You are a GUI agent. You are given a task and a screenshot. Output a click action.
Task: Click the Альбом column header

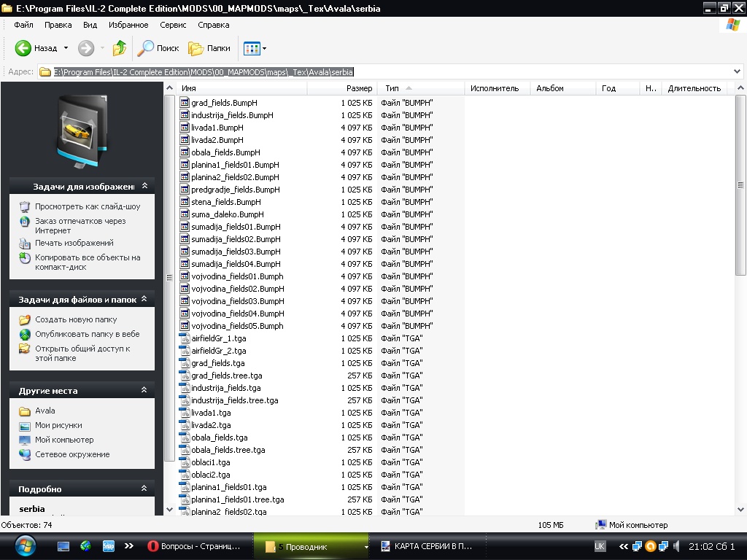[x=563, y=88]
